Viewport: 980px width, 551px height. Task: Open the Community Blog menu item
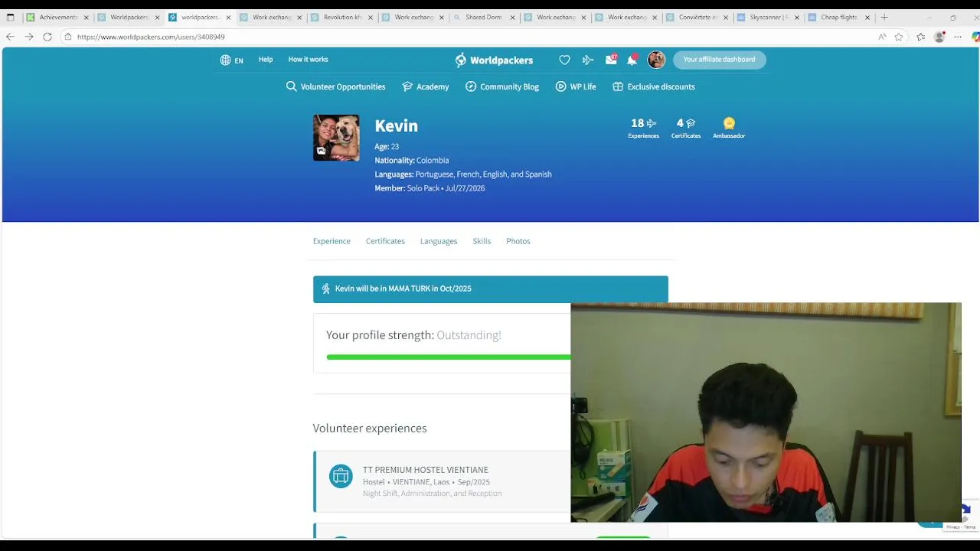pyautogui.click(x=502, y=86)
